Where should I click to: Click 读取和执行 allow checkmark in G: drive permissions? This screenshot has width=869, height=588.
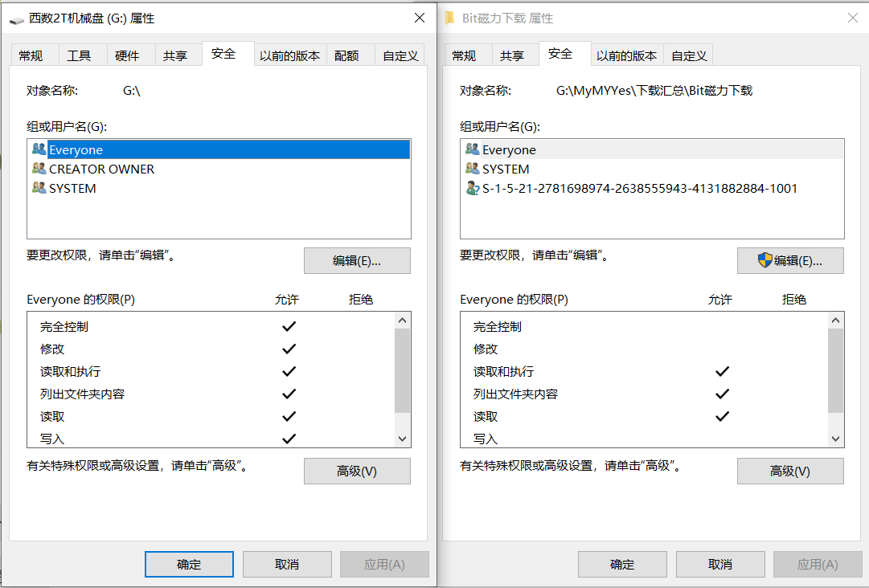[289, 371]
